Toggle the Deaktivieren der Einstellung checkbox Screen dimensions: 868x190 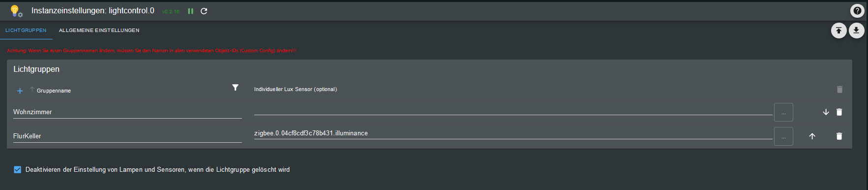(x=18, y=170)
